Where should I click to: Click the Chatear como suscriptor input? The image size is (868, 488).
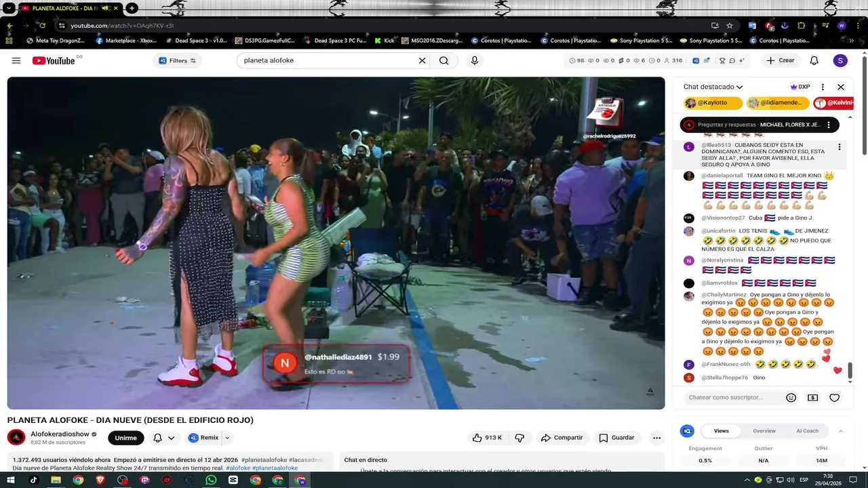coord(731,398)
